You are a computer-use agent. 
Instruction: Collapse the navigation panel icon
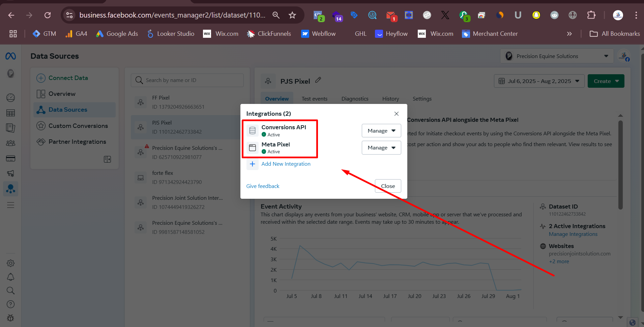tap(107, 159)
